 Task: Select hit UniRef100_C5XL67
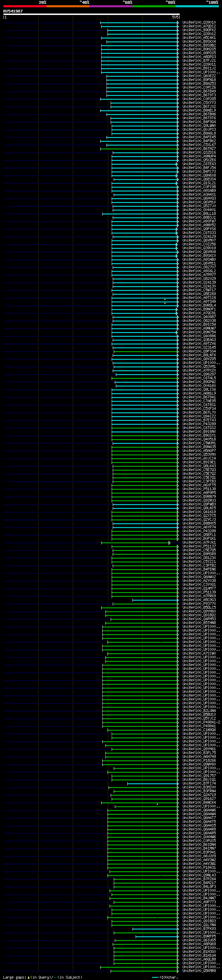tap(199, 145)
